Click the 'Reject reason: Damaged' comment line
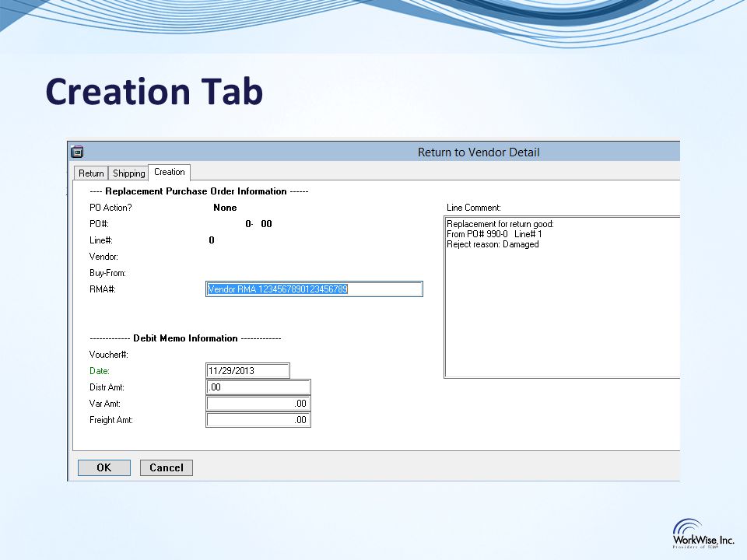This screenshot has height=560, width=747. tap(493, 244)
